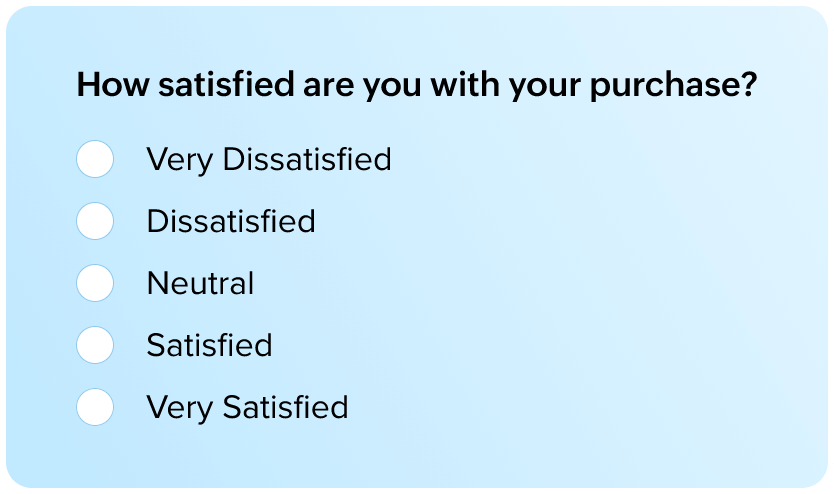Check the circle beside Satisfied
The image size is (834, 494).
[x=95, y=345]
